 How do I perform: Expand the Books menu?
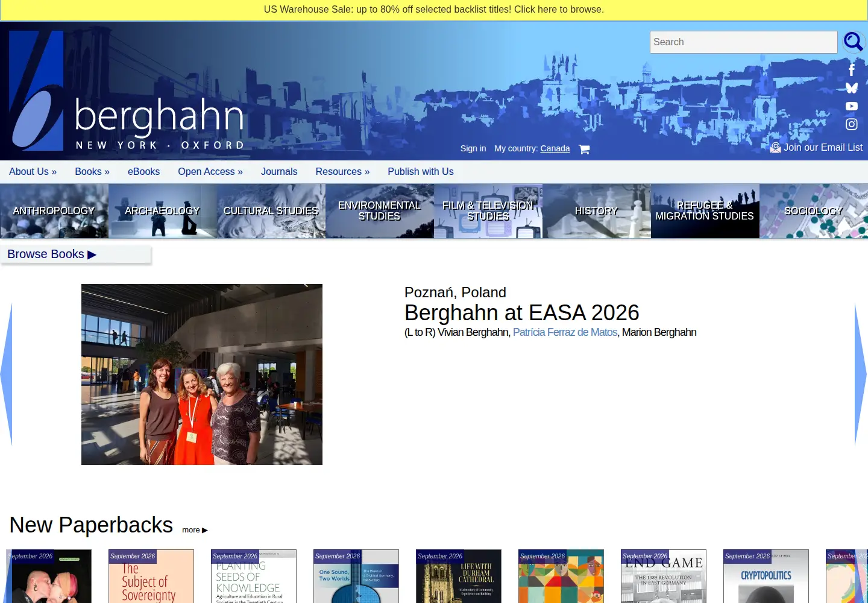point(92,172)
